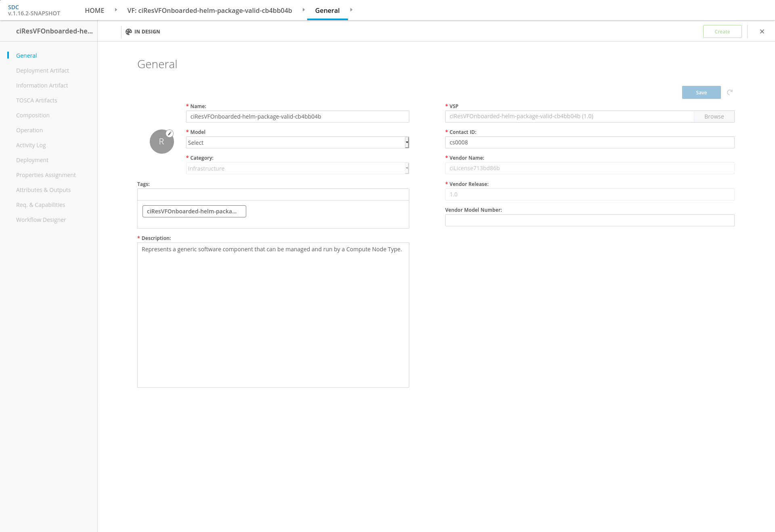
Task: Click the green Create button
Action: (x=722, y=31)
